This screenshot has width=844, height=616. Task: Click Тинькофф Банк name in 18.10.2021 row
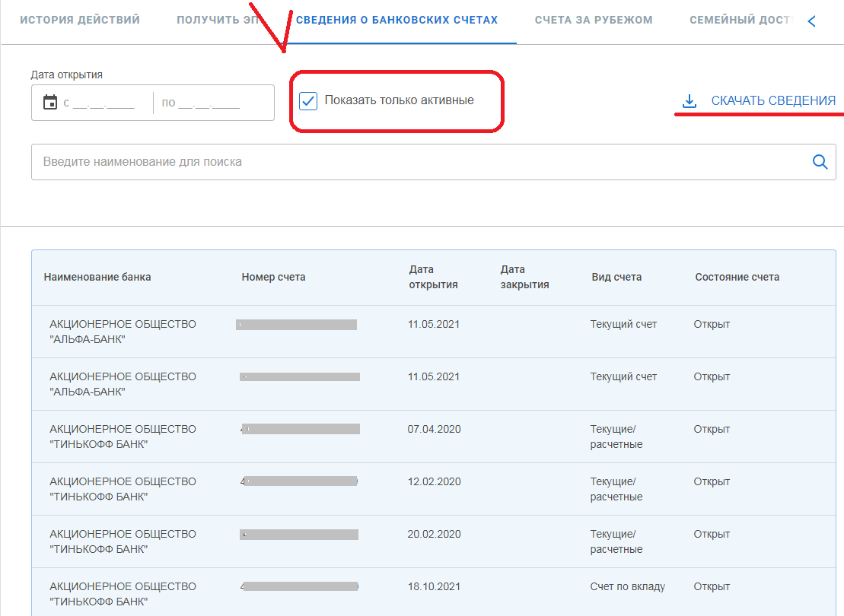(x=123, y=594)
